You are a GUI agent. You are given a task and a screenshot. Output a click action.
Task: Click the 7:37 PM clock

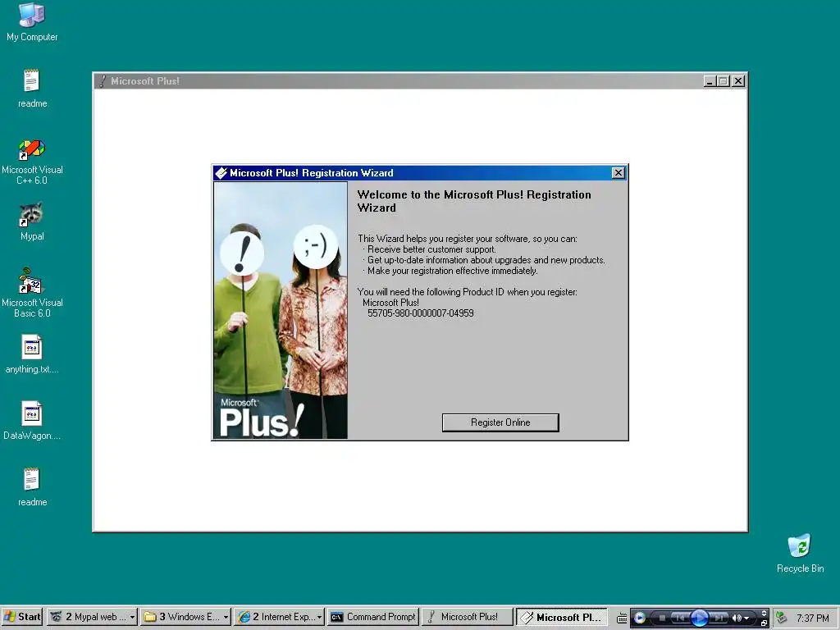click(813, 619)
